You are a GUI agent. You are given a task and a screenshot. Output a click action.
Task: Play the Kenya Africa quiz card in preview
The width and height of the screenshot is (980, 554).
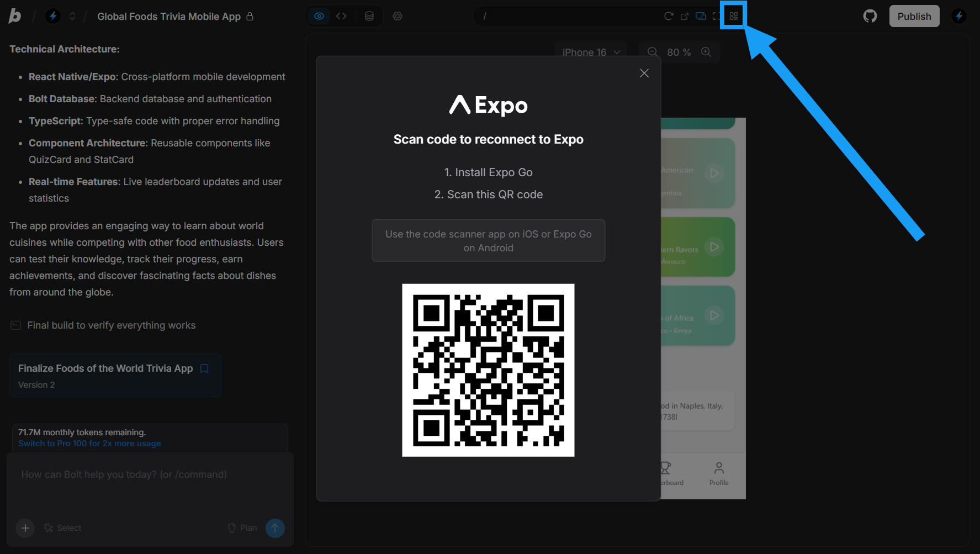click(x=714, y=315)
